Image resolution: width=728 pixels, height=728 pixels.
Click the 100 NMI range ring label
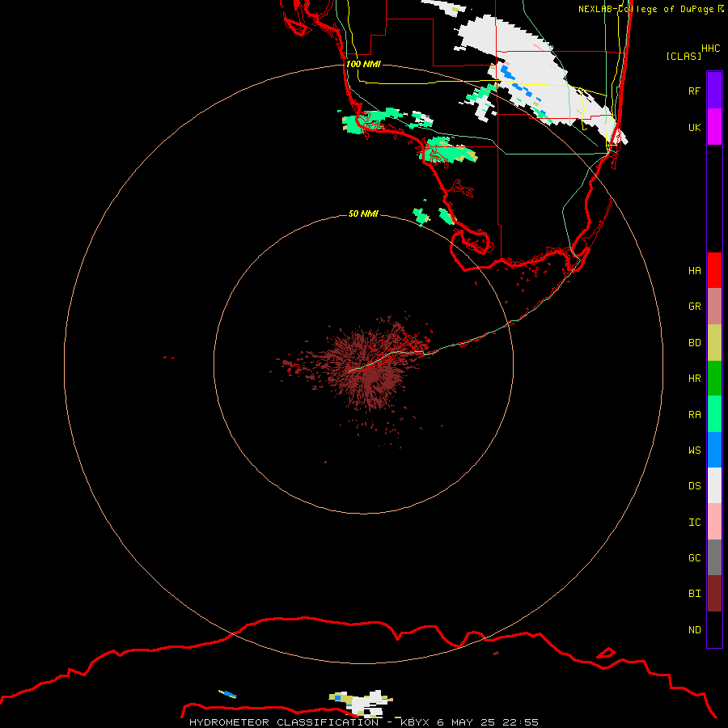point(363,64)
